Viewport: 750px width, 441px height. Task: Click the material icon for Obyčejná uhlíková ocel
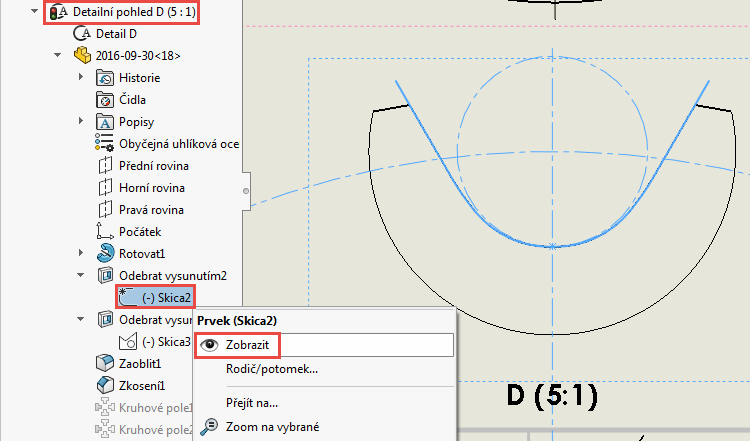[x=104, y=143]
